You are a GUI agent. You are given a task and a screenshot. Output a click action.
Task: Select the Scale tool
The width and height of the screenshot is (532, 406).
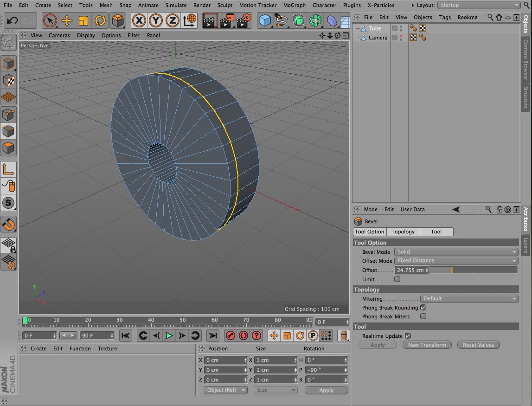pyautogui.click(x=83, y=21)
